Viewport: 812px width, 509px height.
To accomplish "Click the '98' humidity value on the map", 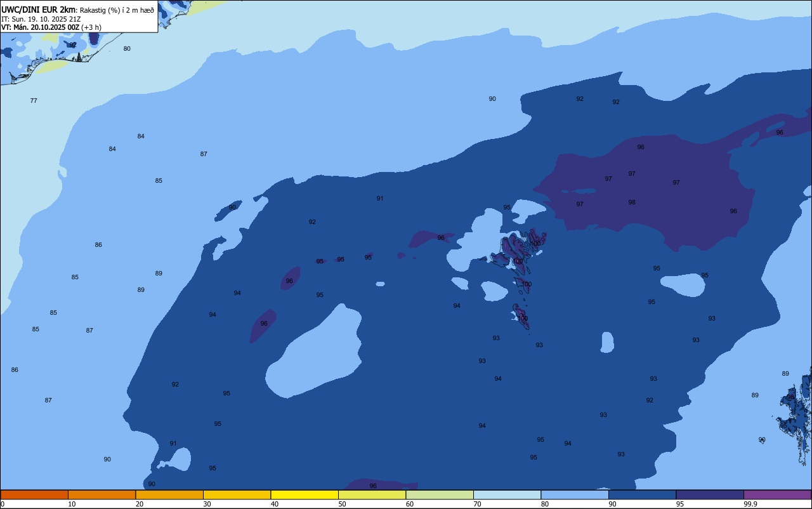I will click(x=632, y=202).
